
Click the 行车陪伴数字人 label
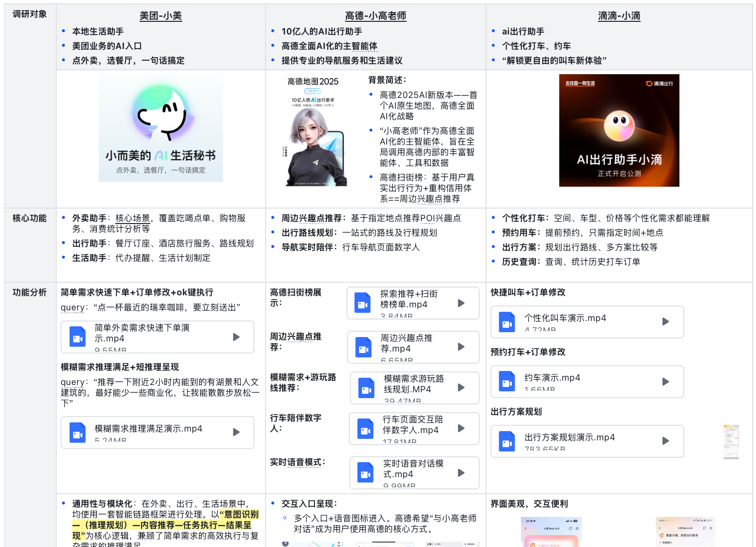[x=296, y=423]
